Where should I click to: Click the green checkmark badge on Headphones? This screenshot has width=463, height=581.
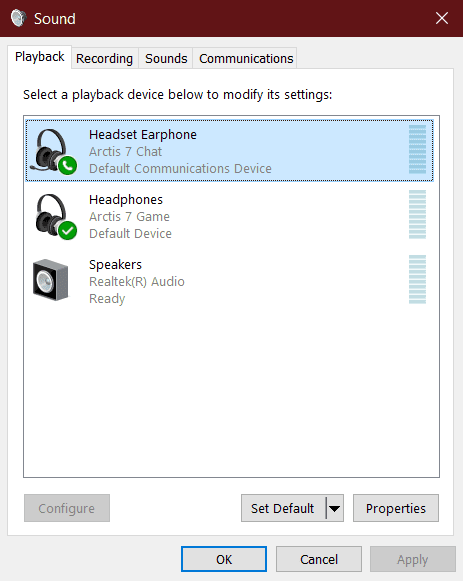67,230
